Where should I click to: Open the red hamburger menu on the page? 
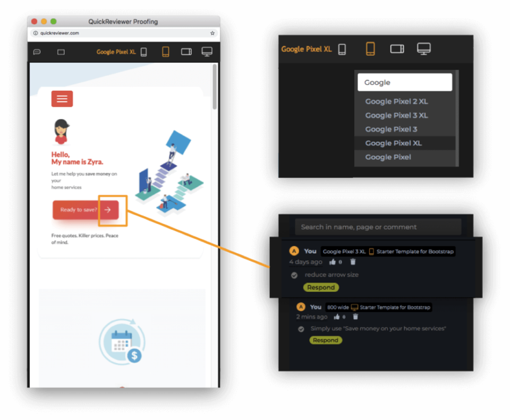(62, 99)
